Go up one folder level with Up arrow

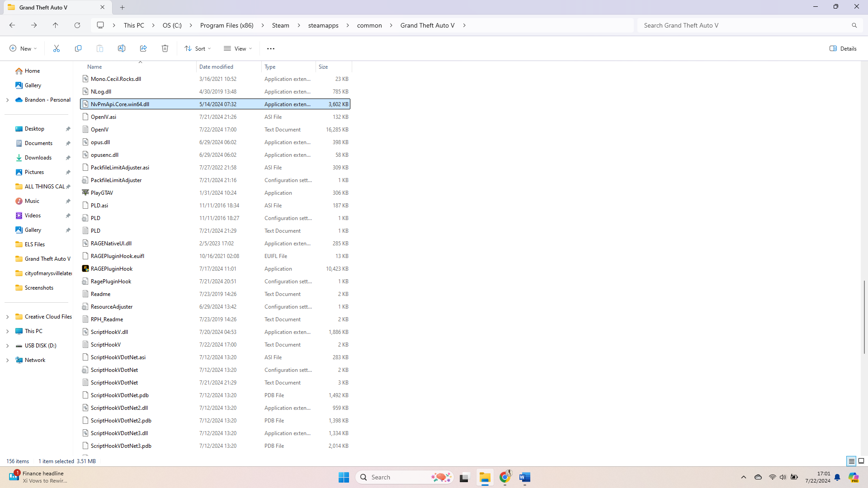56,25
